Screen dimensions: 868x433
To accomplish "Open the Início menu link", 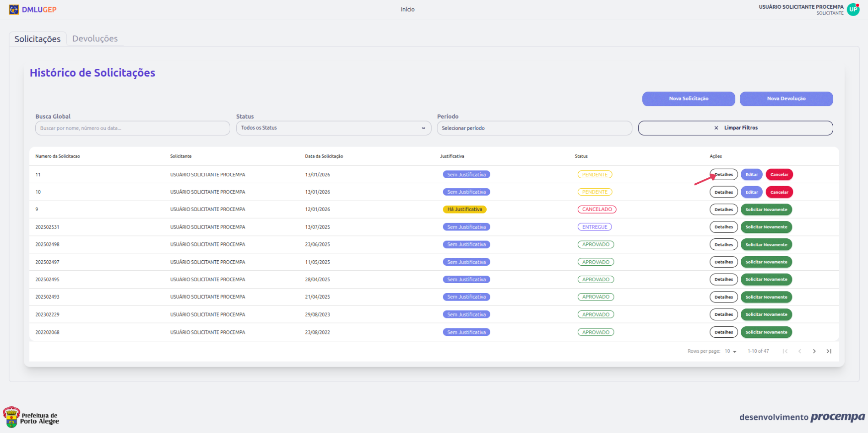I will pos(407,10).
